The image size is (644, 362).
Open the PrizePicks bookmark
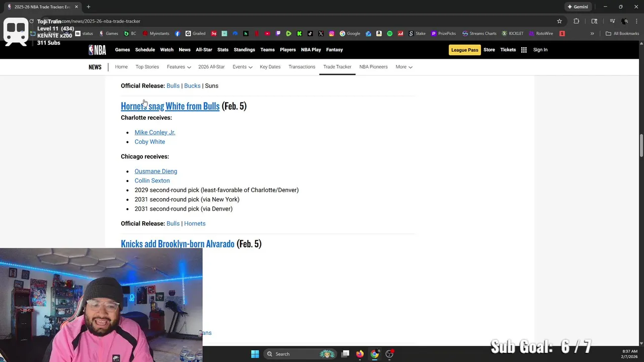(x=443, y=34)
